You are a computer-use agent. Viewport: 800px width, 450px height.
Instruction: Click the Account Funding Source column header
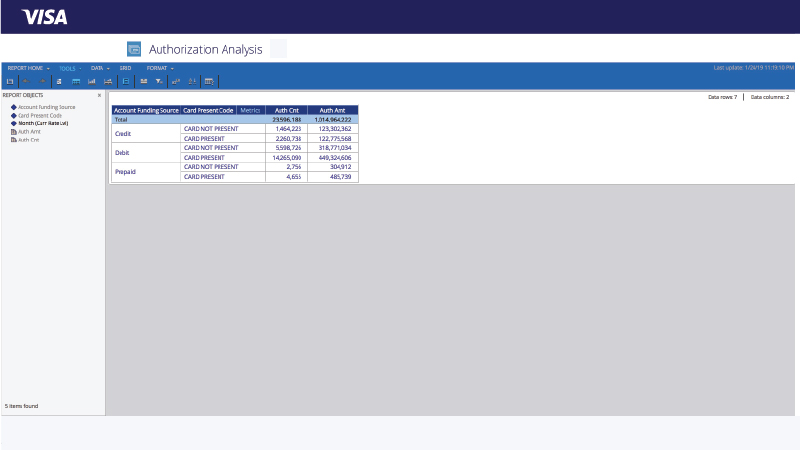coord(145,110)
